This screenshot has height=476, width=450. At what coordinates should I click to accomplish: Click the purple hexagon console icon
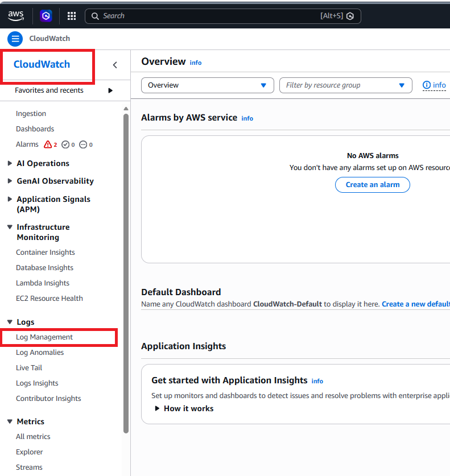click(46, 16)
